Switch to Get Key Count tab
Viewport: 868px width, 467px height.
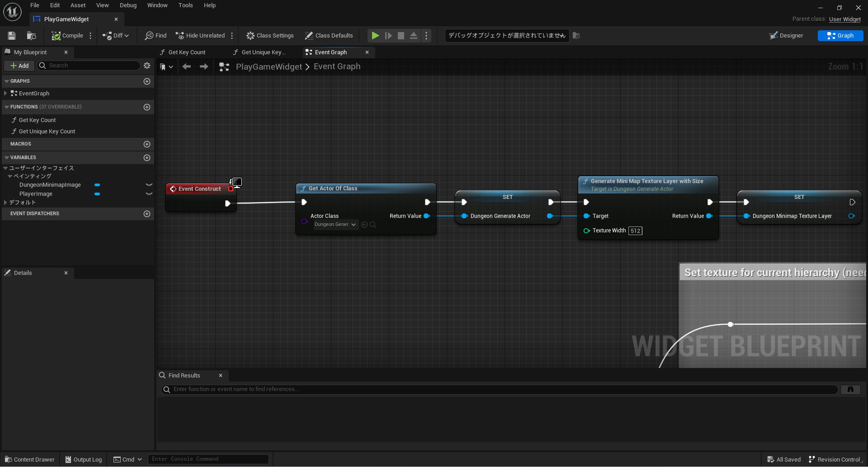click(187, 52)
